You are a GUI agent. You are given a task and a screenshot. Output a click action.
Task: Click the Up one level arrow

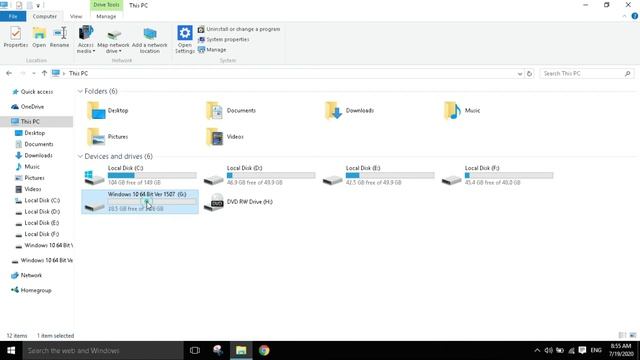click(x=44, y=73)
